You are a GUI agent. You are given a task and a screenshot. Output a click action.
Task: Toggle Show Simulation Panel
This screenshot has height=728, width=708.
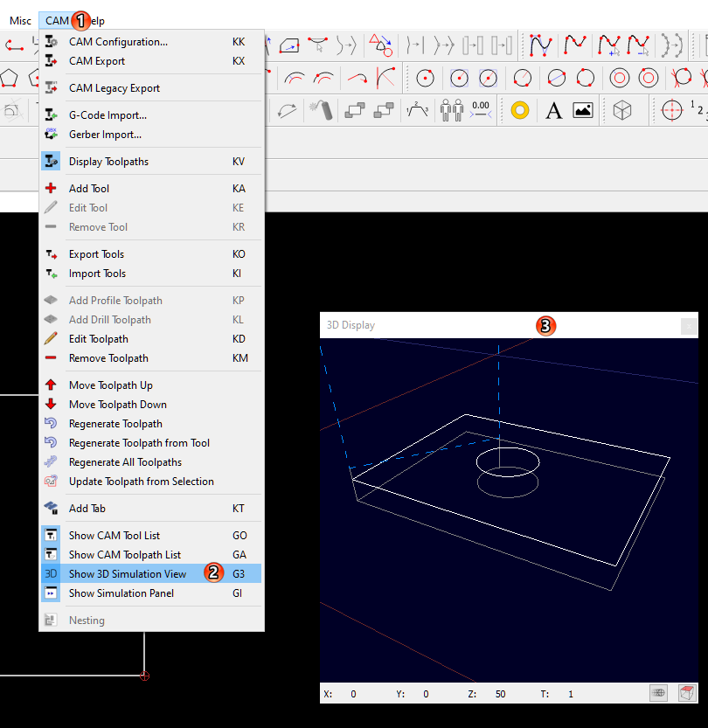pyautogui.click(x=151, y=593)
